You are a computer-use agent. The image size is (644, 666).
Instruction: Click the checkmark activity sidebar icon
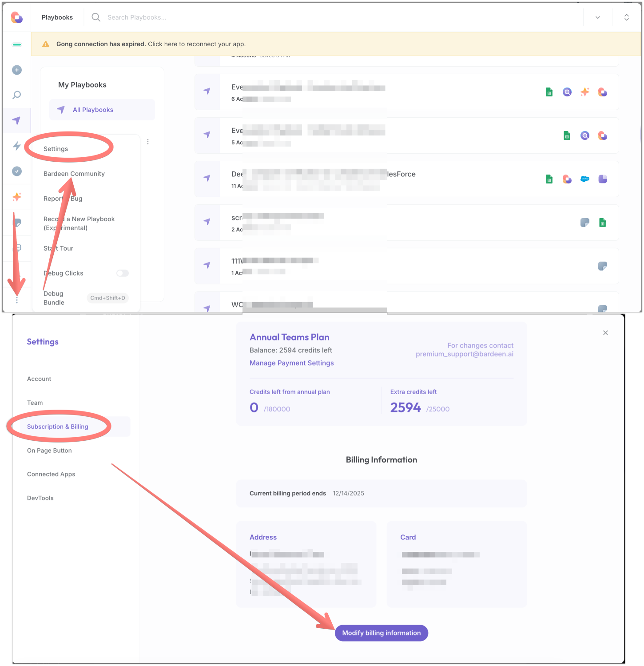[17, 171]
